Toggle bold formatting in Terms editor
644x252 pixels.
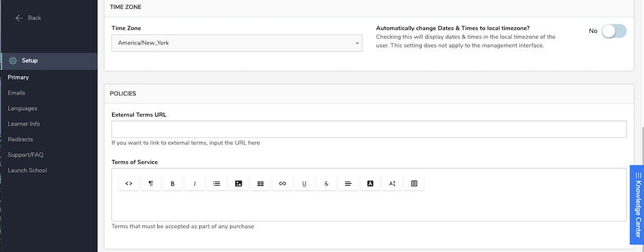173,184
